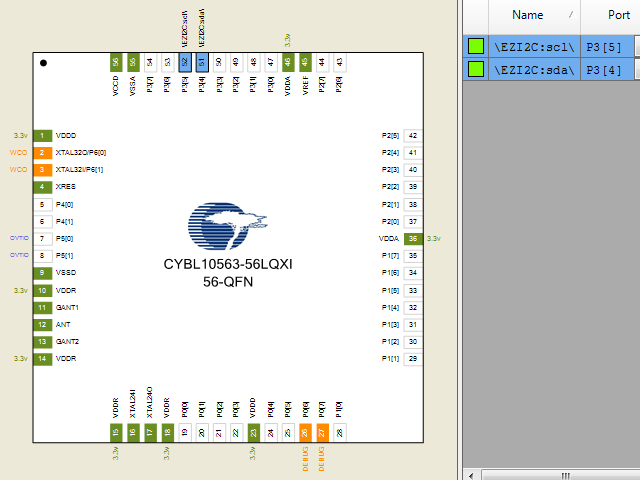Select pin 31 P1[3]
The width and height of the screenshot is (640, 480).
(413, 325)
